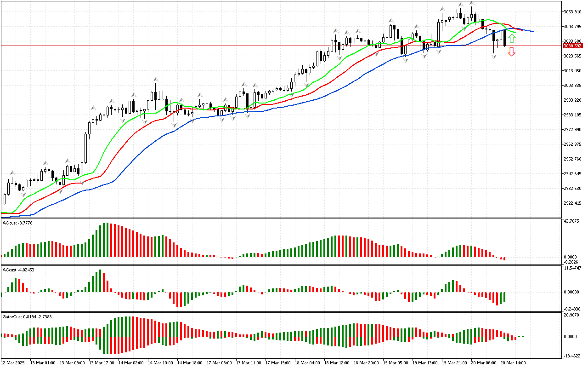Click the 14 Mar 18:00 time label
588x368 pixels.
point(191,362)
